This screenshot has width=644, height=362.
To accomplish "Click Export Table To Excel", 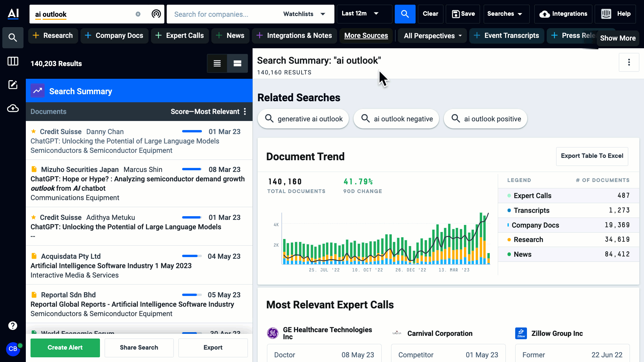I will click(592, 156).
